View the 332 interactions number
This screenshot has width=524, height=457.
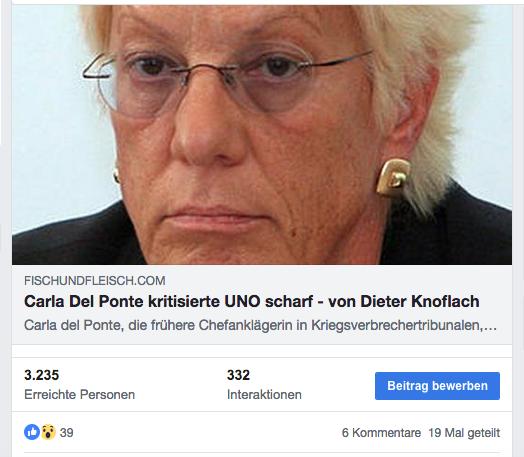pyautogui.click(x=238, y=375)
